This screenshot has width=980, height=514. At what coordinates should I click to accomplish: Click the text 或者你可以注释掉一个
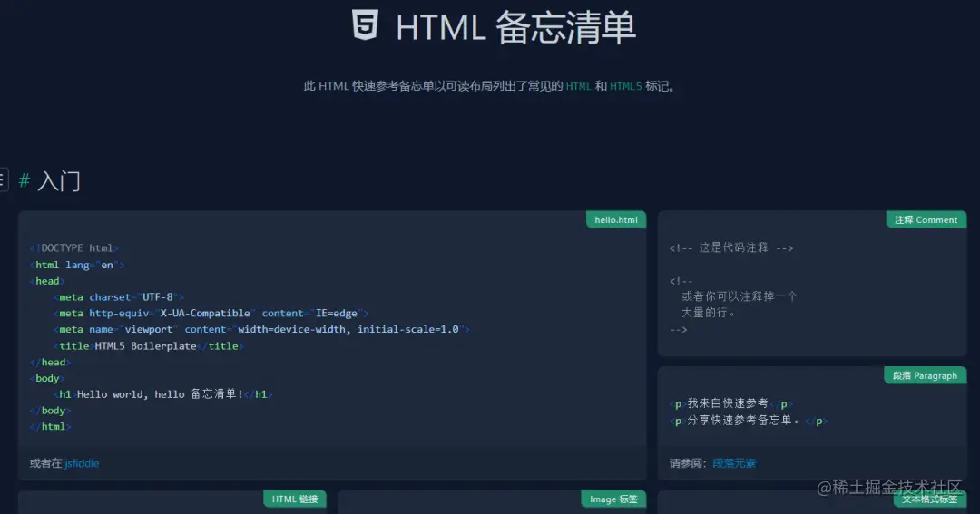click(740, 296)
